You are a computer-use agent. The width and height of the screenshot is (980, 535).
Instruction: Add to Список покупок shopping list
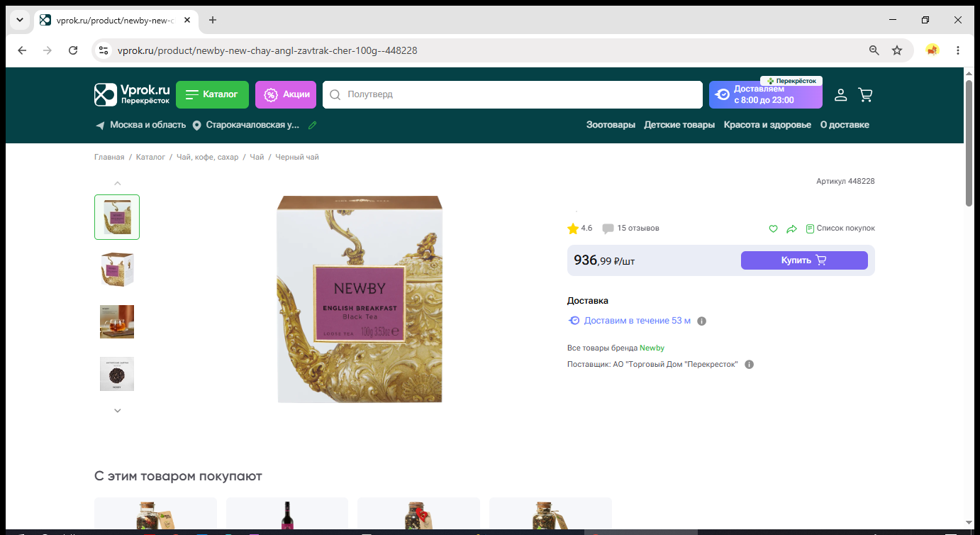(840, 228)
